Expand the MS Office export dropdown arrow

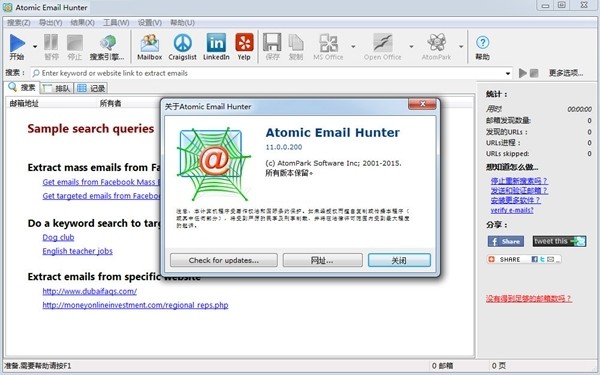click(353, 46)
